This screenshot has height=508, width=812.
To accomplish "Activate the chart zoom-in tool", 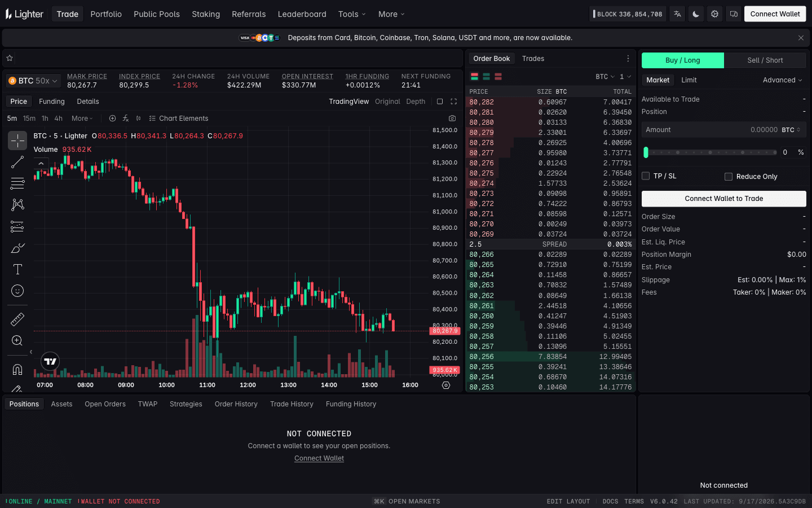I will point(17,340).
